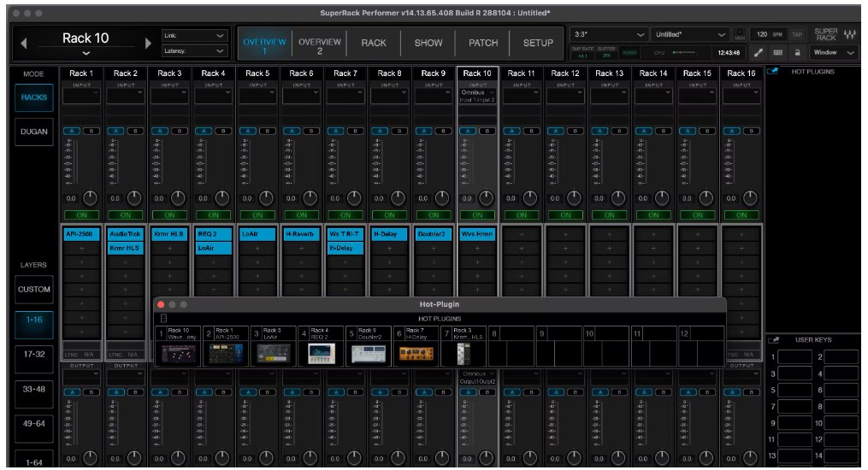Open hot plugin 4 REQ 2 thumbnail

[x=321, y=354]
